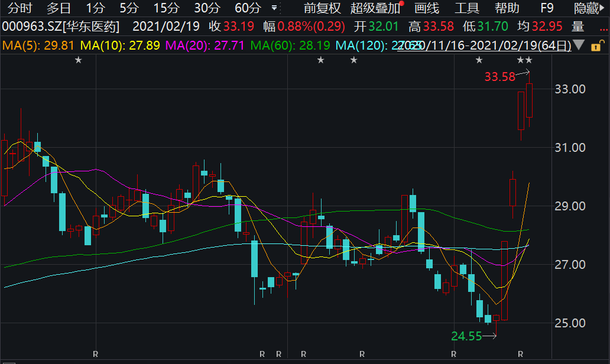Click the leftmost R marker on the time axis
This screenshot has height=364, width=610.
[x=95, y=353]
